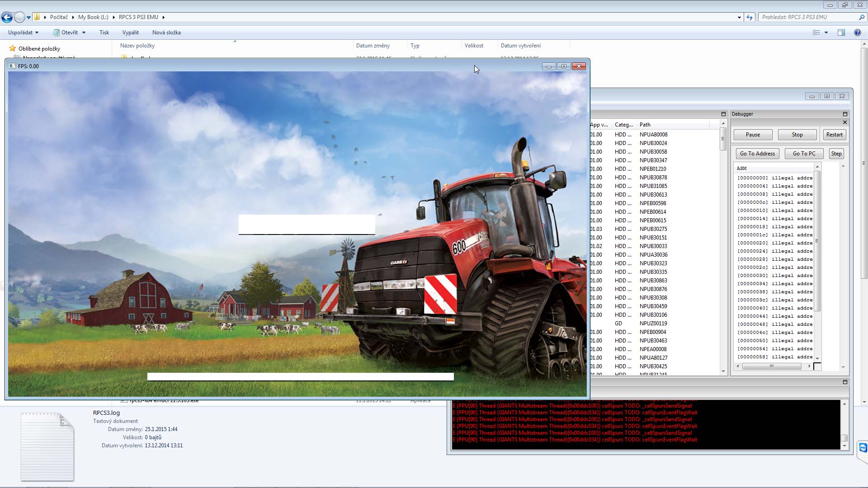Open Explorer help question mark icon

coord(857,33)
